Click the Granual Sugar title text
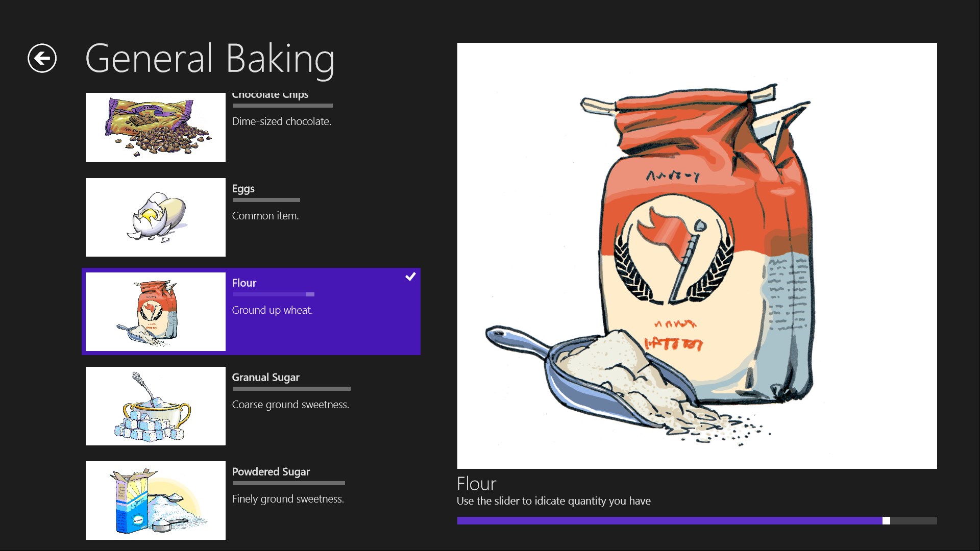This screenshot has height=551, width=980. [x=265, y=378]
